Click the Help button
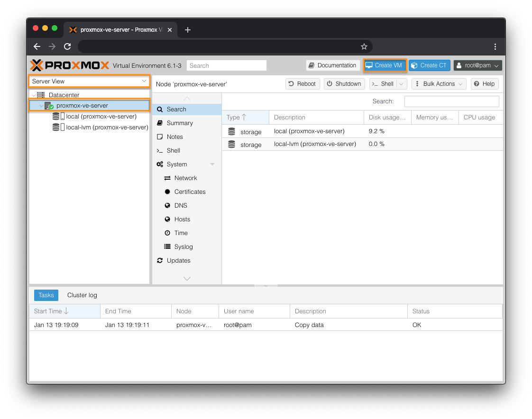 pos(485,84)
